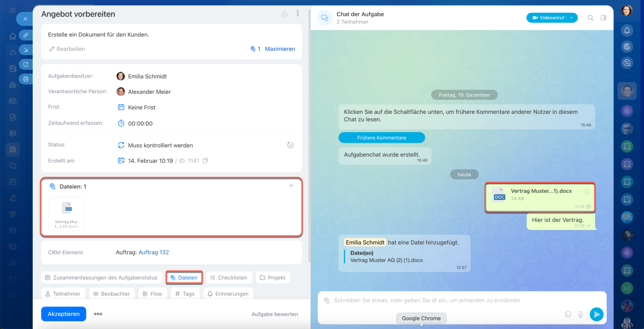Open Zusammenfassungen des Aufgabenstatus chip

pos(102,278)
